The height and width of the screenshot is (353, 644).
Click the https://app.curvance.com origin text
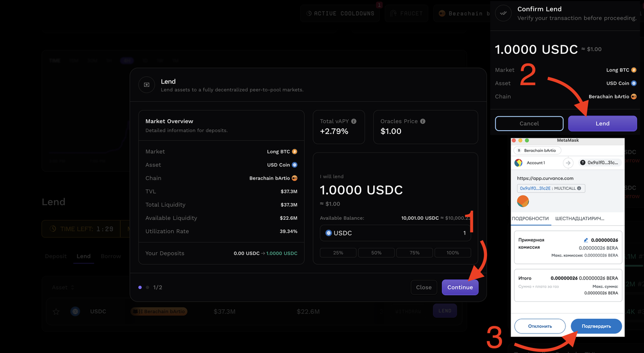coord(545,178)
